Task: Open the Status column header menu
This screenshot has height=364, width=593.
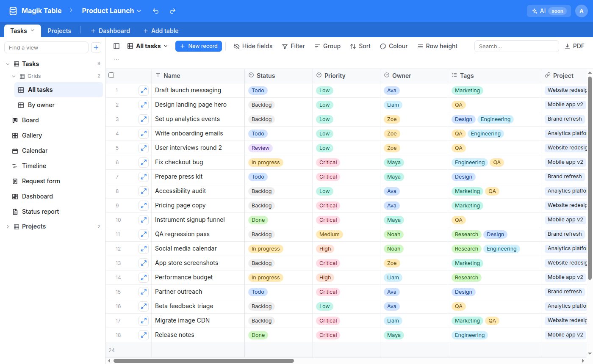Action: 279,76
